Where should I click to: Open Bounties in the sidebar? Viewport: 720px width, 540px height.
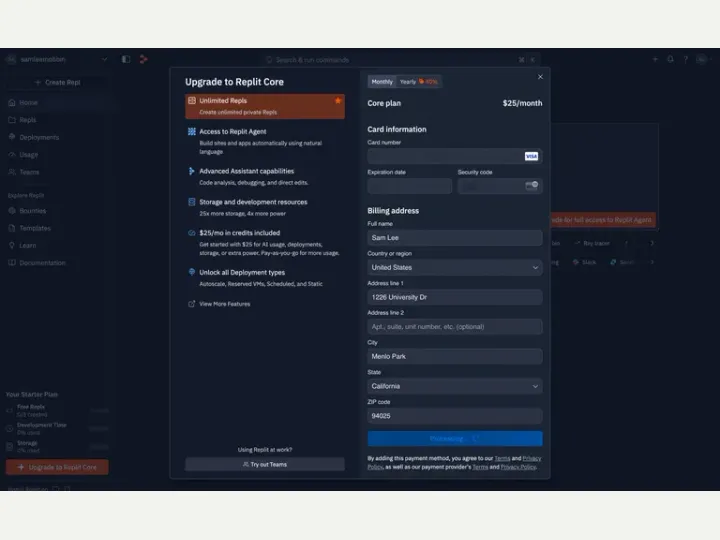coord(57,211)
